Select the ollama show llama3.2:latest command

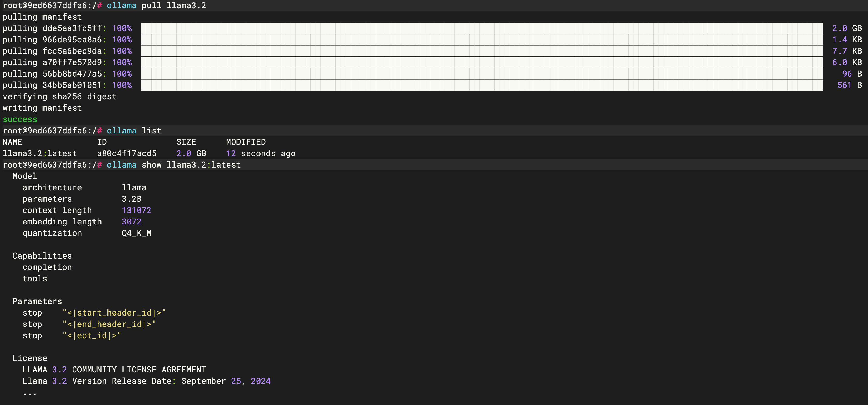173,165
